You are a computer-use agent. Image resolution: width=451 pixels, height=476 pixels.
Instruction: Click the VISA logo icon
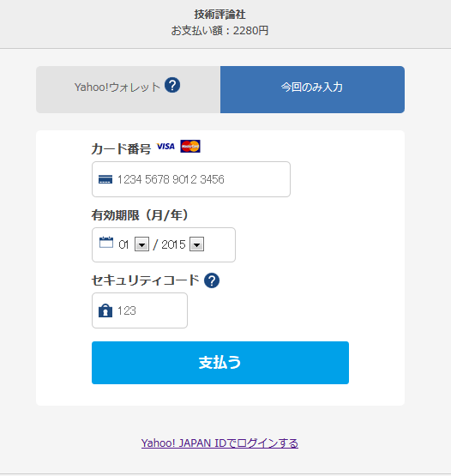(165, 147)
